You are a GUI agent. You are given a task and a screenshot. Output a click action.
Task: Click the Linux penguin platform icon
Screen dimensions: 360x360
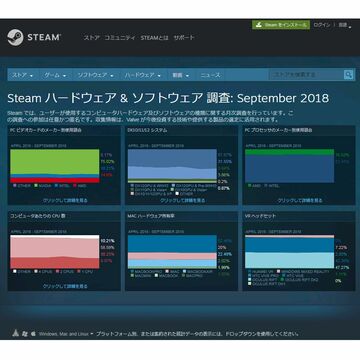pos(15,333)
